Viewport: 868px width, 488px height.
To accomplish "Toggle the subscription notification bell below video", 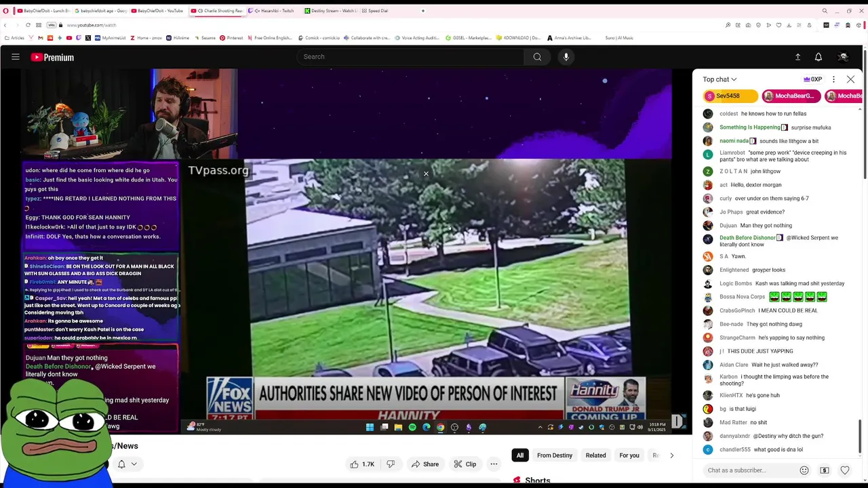I will (121, 464).
